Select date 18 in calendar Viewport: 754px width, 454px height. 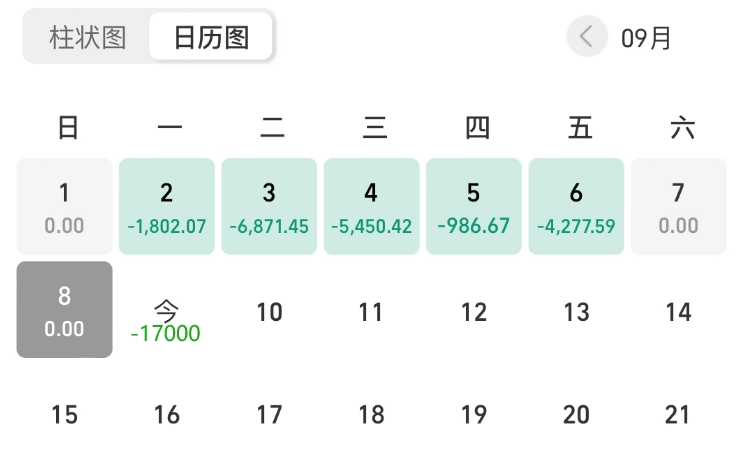tap(372, 415)
